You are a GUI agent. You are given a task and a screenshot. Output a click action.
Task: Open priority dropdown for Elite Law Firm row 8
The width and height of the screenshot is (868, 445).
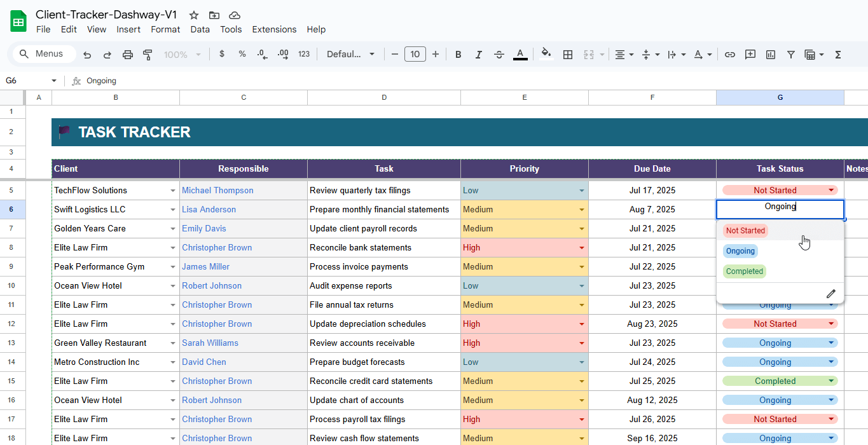tap(581, 248)
